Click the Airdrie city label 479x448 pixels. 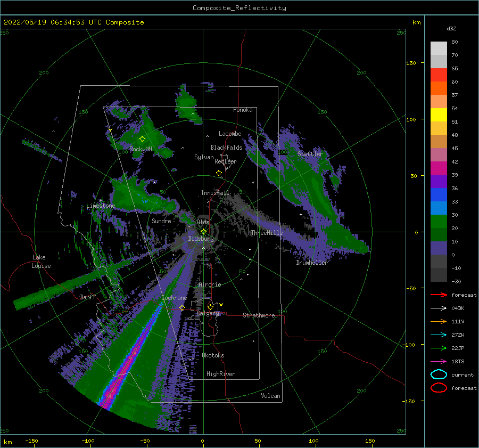click(210, 284)
